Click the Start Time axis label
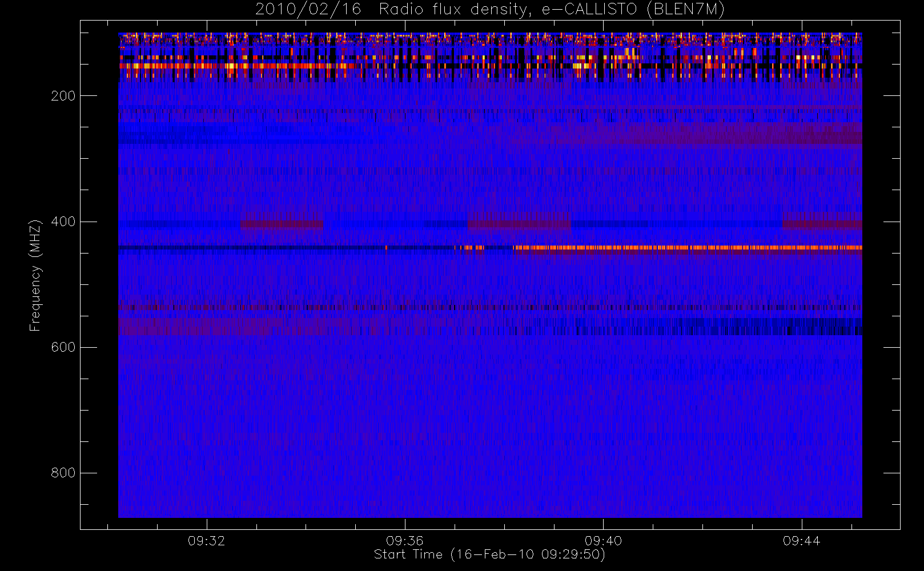Viewport: 924px width, 571px height. [x=489, y=554]
